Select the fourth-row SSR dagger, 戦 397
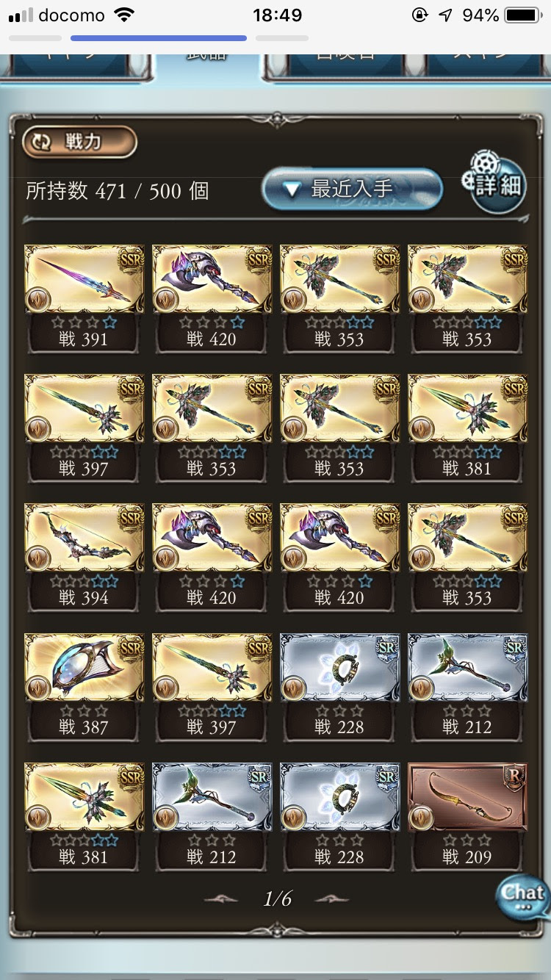 coord(212,687)
